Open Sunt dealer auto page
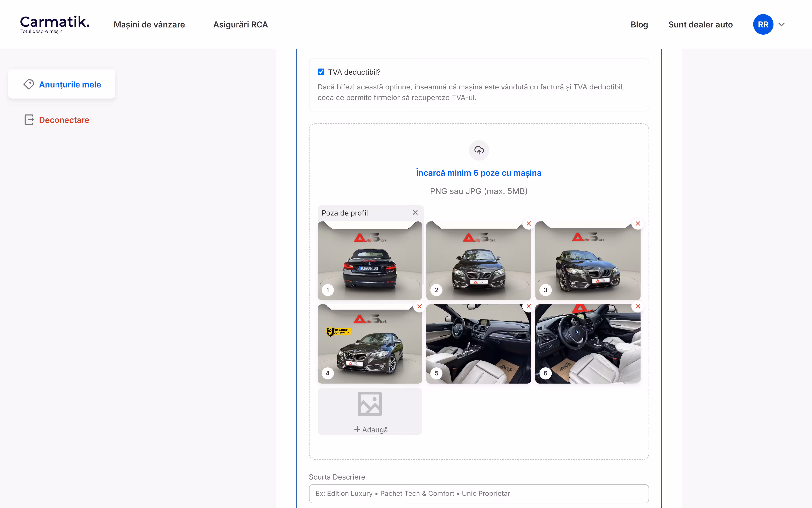Image resolution: width=812 pixels, height=508 pixels. point(700,25)
